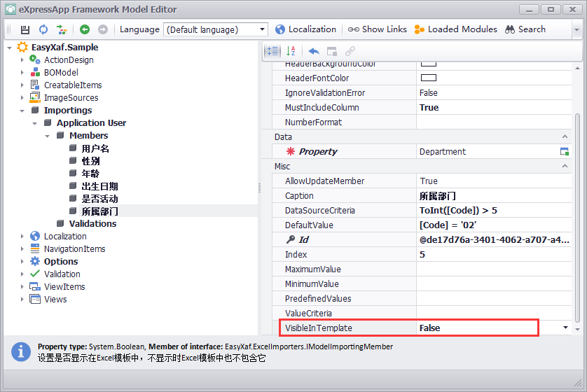Viewport: 587px width, 392px height.
Task: Switch property grid to categorized view
Action: [272, 51]
